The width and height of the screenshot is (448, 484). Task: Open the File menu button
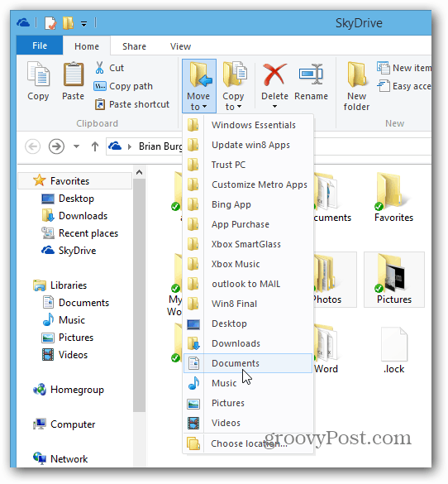tap(40, 46)
